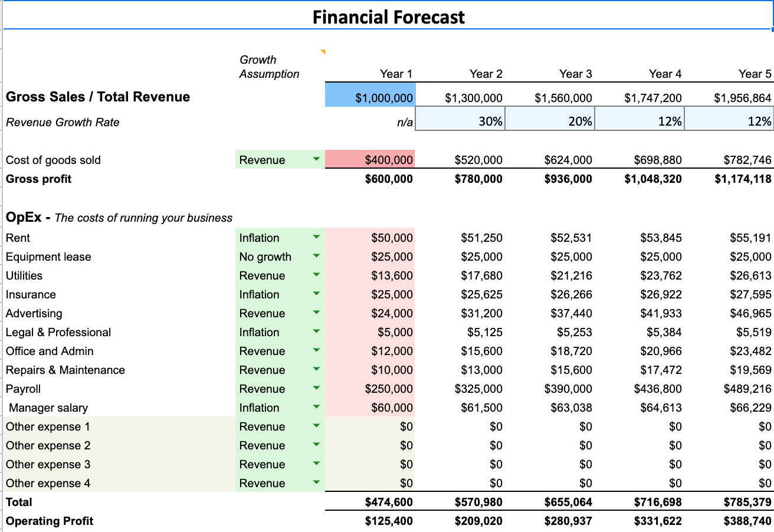The width and height of the screenshot is (774, 532).
Task: Open Utilities growth assumption dropdown
Action: (316, 275)
